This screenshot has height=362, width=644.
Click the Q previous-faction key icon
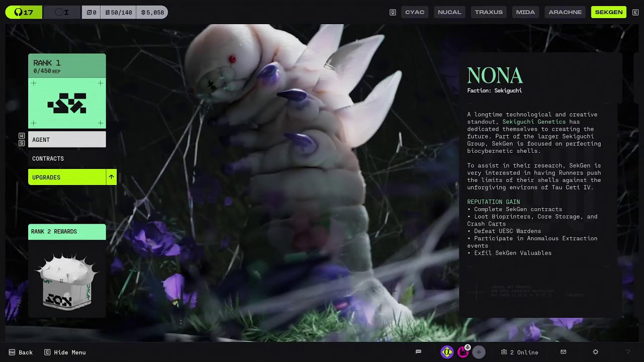[393, 12]
